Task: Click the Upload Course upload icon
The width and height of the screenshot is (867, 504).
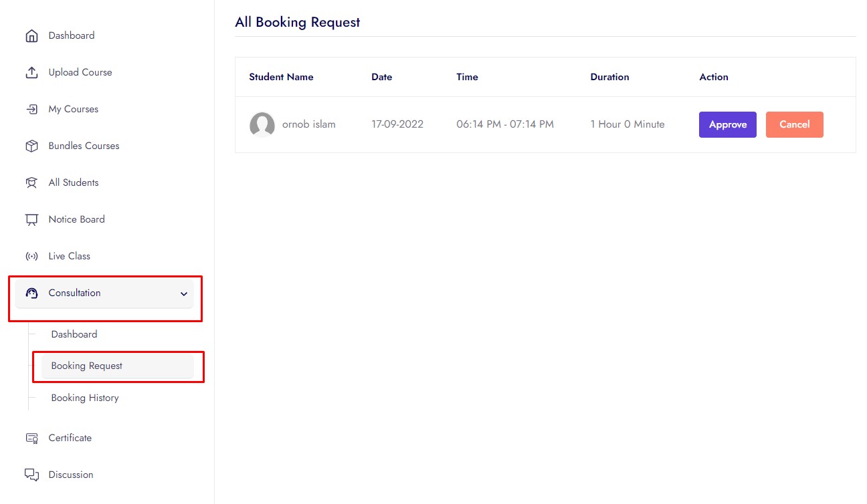Action: tap(31, 73)
